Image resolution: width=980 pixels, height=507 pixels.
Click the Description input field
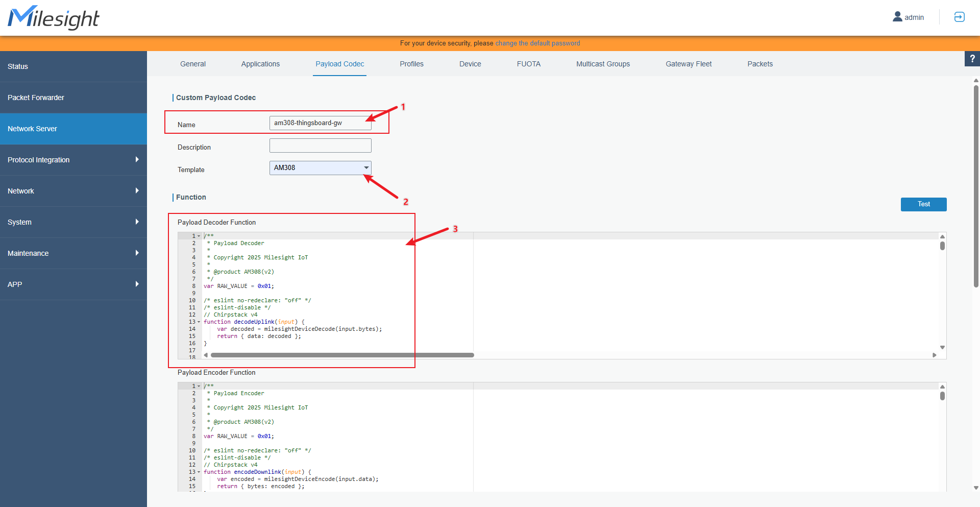(x=320, y=146)
